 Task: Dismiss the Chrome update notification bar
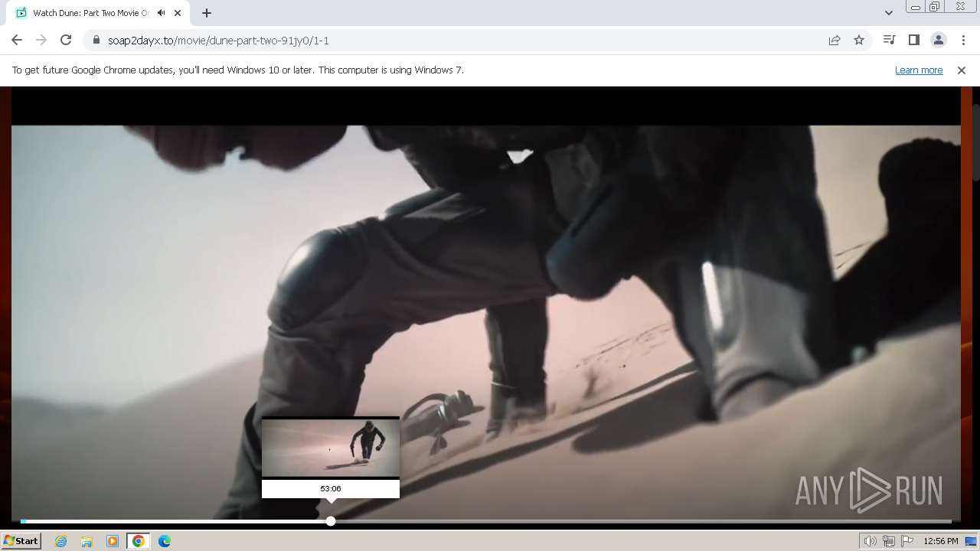962,70
